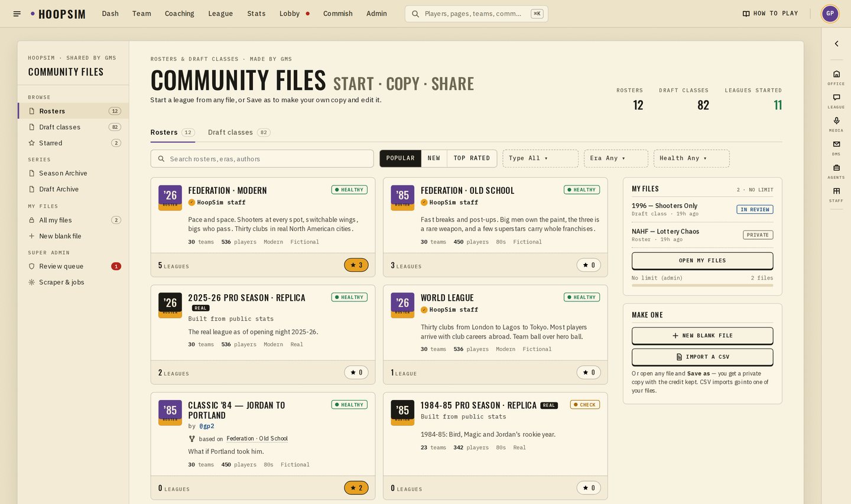This screenshot has height=504, width=851.
Task: Open the Stats menu item
Action: [256, 14]
